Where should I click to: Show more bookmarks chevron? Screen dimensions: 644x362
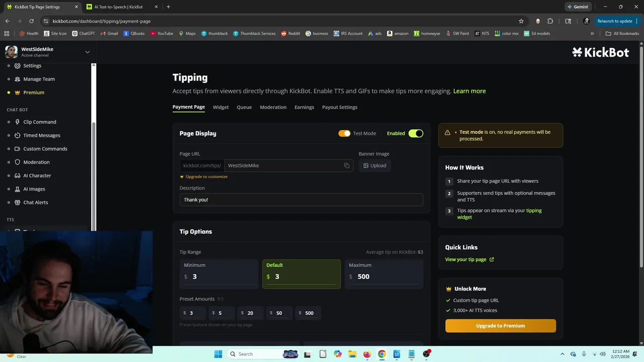pos(592,34)
